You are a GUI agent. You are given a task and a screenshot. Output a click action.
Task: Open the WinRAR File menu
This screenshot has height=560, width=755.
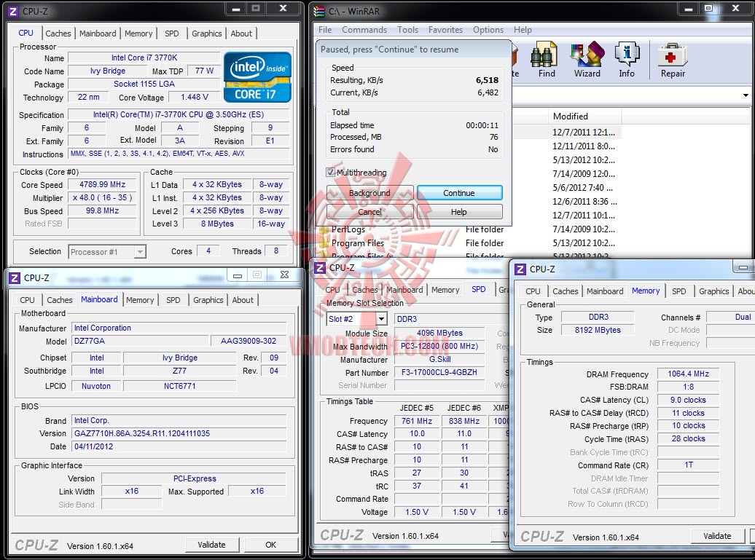pyautogui.click(x=325, y=30)
